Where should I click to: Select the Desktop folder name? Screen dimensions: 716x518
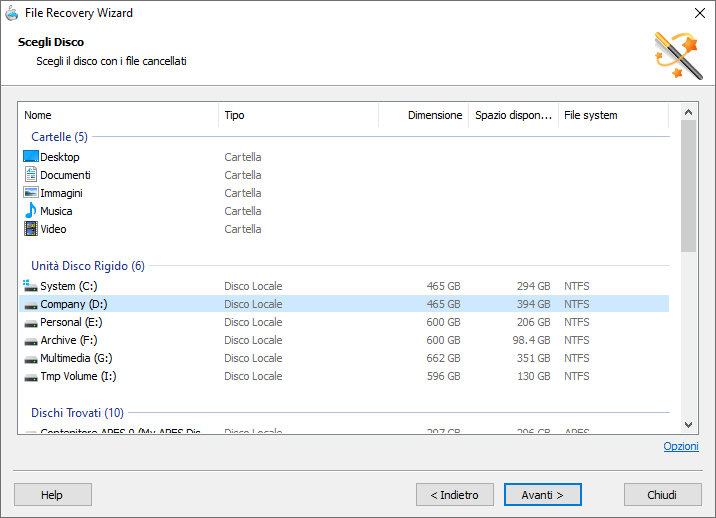[60, 157]
